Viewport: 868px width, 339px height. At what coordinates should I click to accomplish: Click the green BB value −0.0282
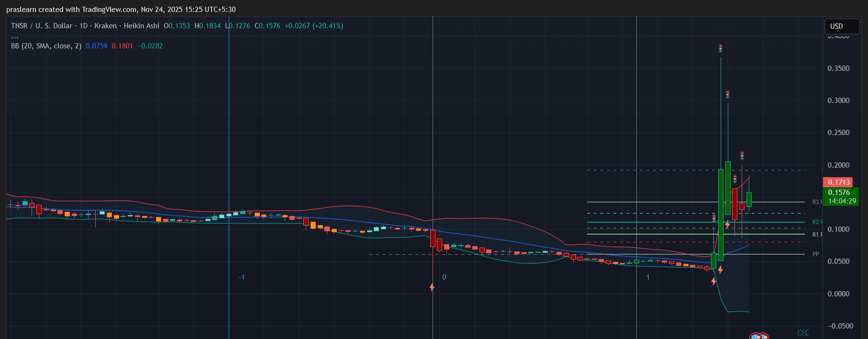(x=150, y=46)
